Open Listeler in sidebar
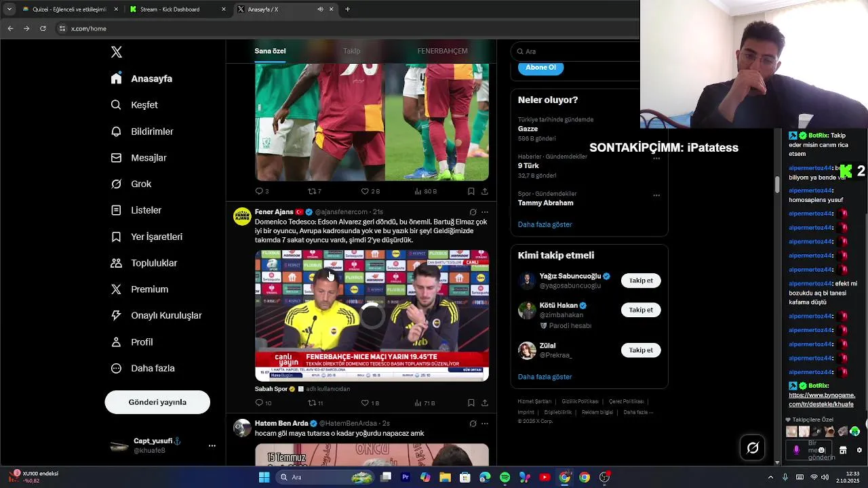The image size is (868, 488). pos(136,210)
